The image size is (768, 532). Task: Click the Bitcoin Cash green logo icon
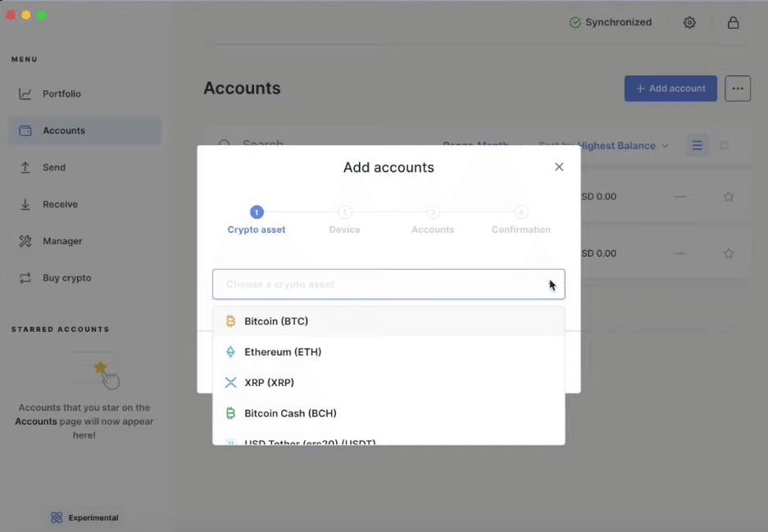pyautogui.click(x=230, y=413)
